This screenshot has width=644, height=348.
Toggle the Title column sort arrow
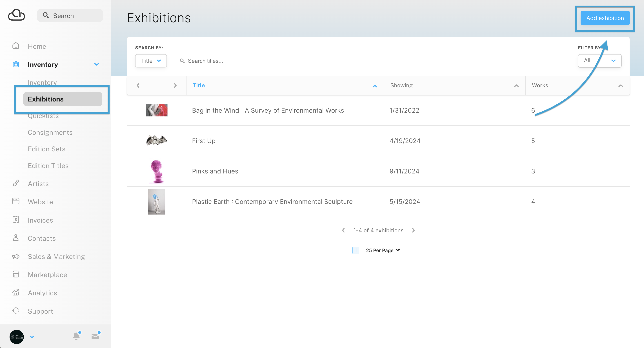point(375,86)
